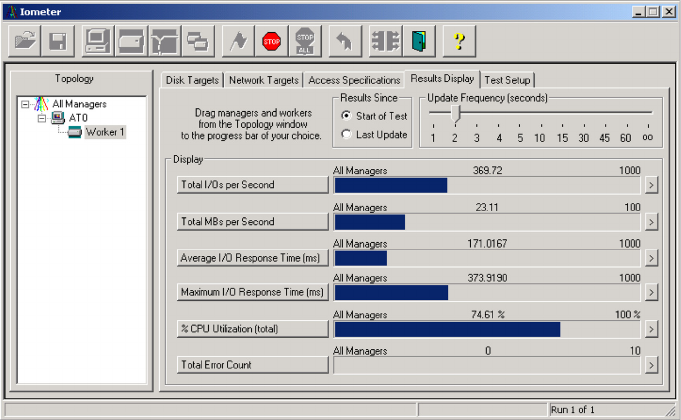Click Total MBs per Second button
The width and height of the screenshot is (681, 420).
tap(252, 222)
